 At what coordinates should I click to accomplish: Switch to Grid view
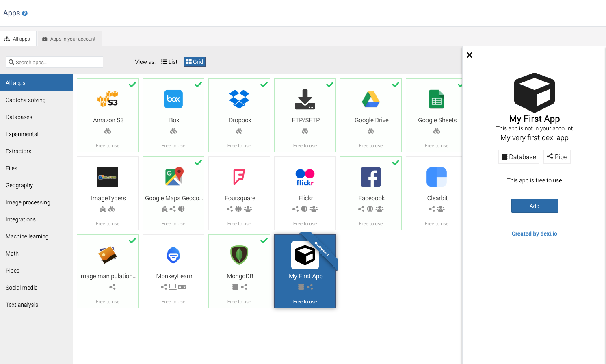tap(195, 62)
